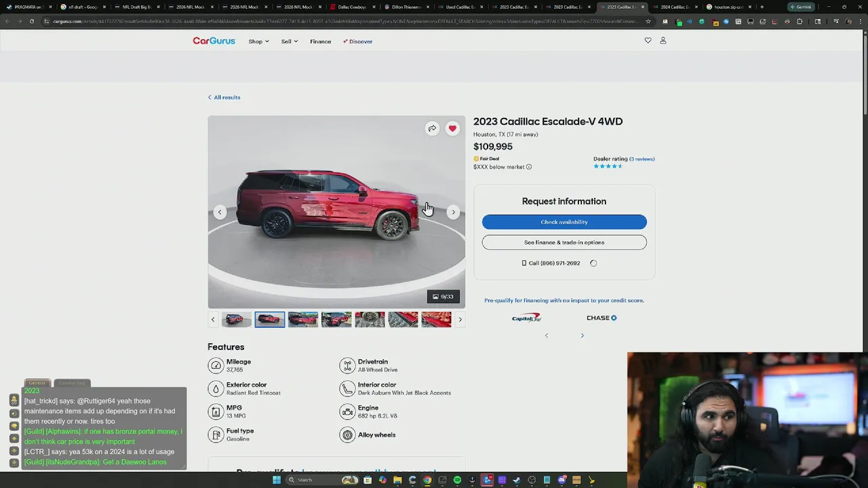Click the '2023 Cadillac Escalade-V 4WD' title
Image resolution: width=868 pixels, height=488 pixels.
tap(548, 121)
